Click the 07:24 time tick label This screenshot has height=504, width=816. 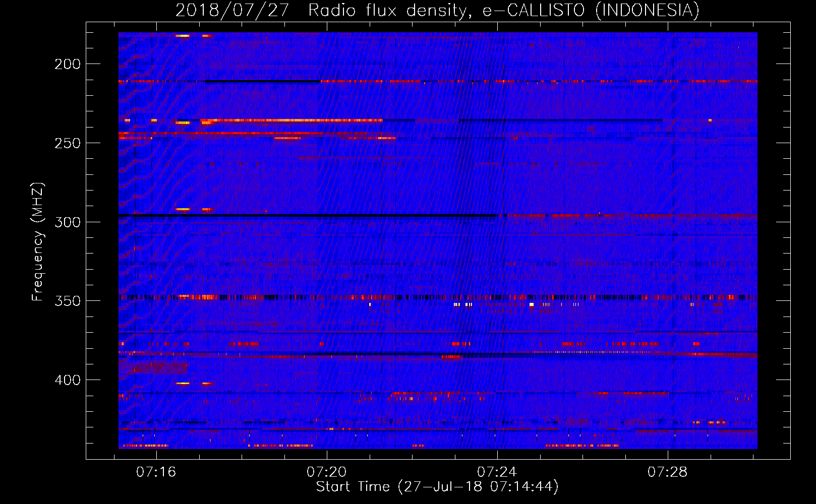(x=497, y=472)
